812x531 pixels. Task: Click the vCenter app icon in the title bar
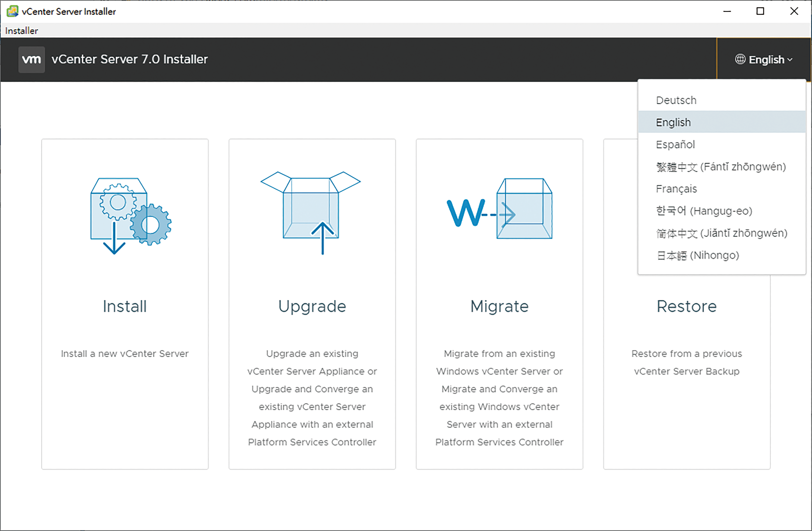click(12, 11)
